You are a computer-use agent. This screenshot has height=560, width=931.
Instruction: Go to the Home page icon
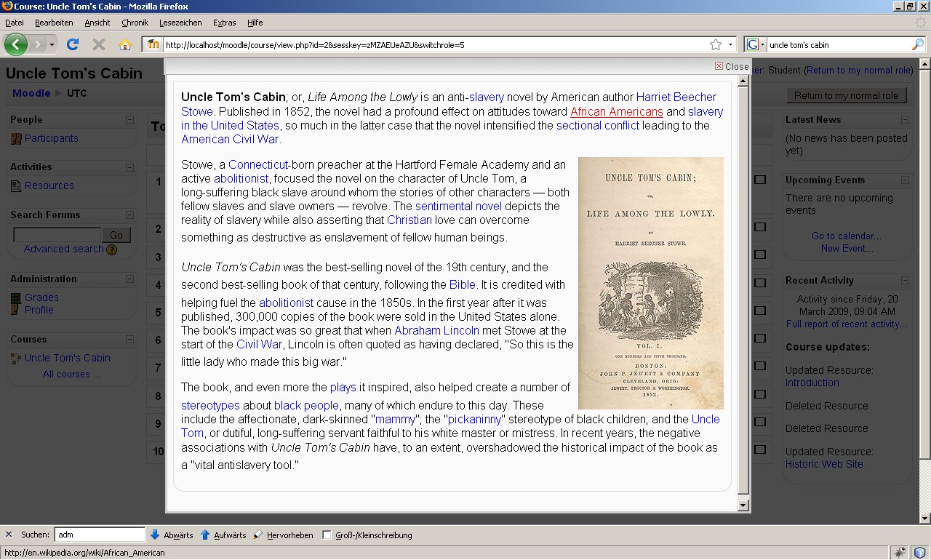point(125,44)
